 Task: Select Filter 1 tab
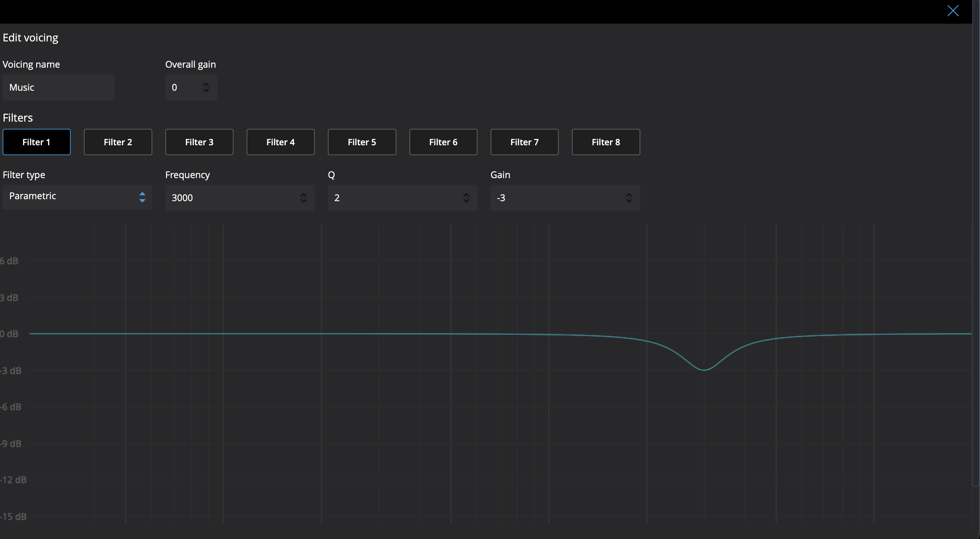pos(37,142)
